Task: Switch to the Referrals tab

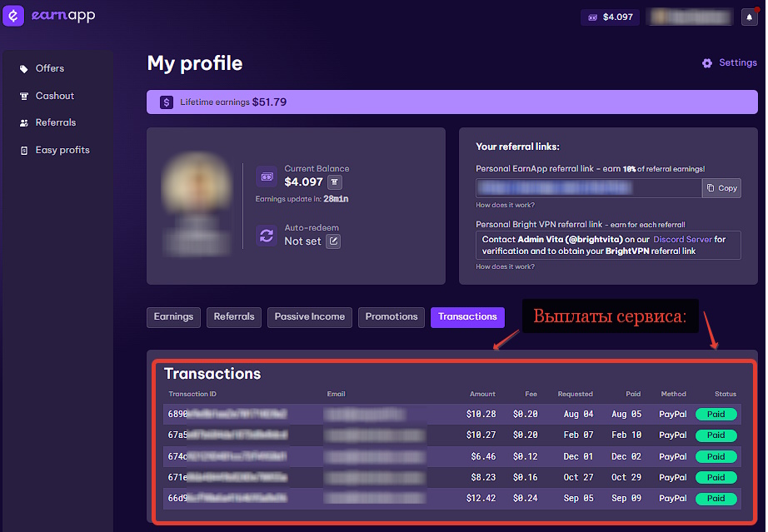Action: pos(234,317)
